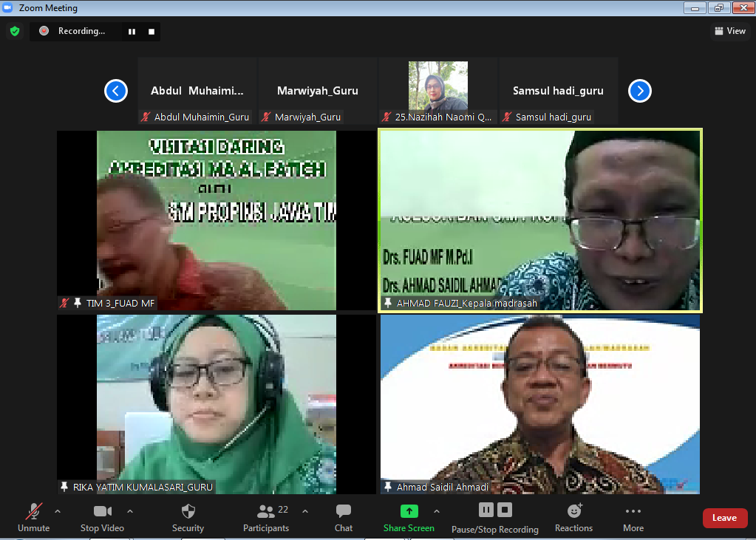Expand video options arrow beside Stop Video
The width and height of the screenshot is (756, 540).
130,510
